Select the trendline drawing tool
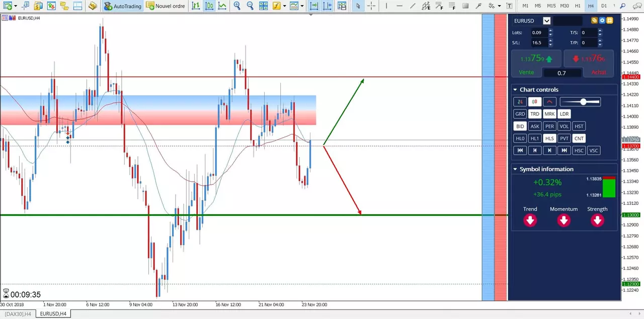The width and height of the screenshot is (644, 319). pyautogui.click(x=413, y=6)
